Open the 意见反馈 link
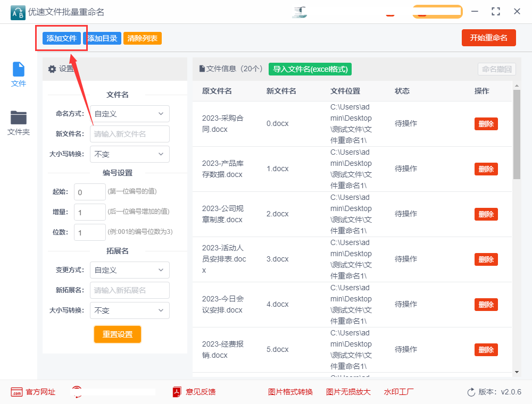The height and width of the screenshot is (404, 532). (201, 392)
